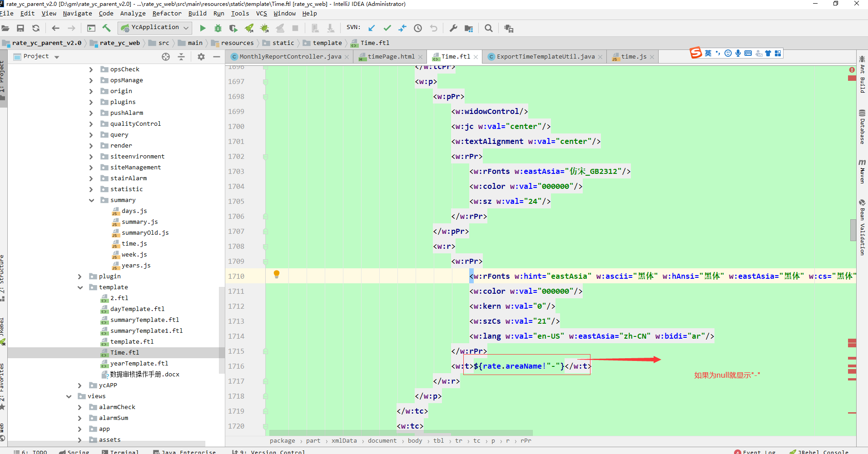This screenshot has height=454, width=868.
Task: Run YcApplication with the green play icon
Action: (203, 28)
